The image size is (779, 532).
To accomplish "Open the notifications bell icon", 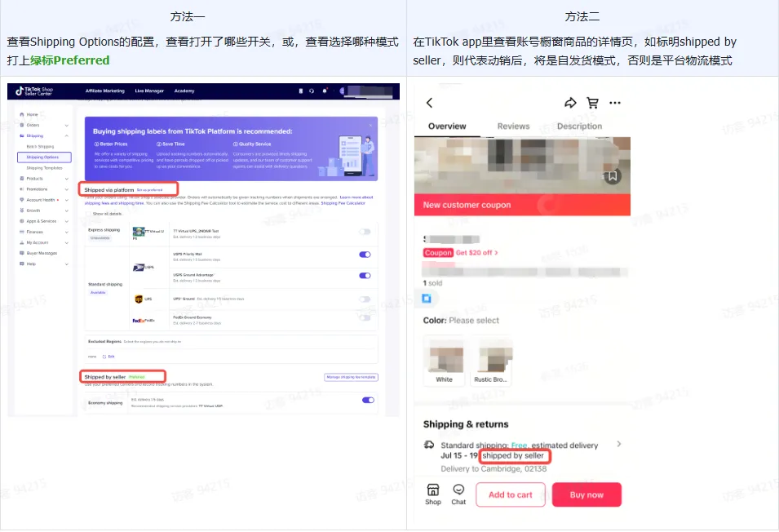I will pos(325,91).
